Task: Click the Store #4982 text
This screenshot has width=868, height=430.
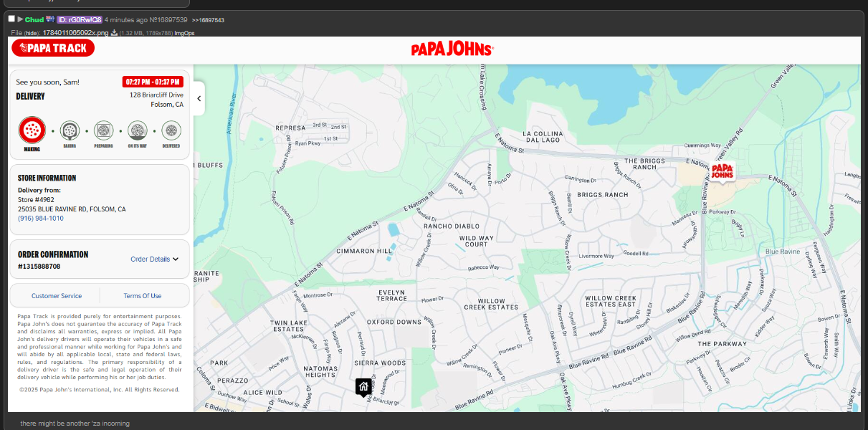Action: [36, 200]
